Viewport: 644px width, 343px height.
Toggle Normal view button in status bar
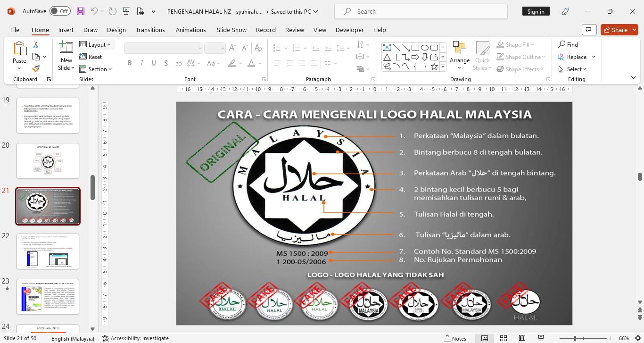(x=484, y=338)
